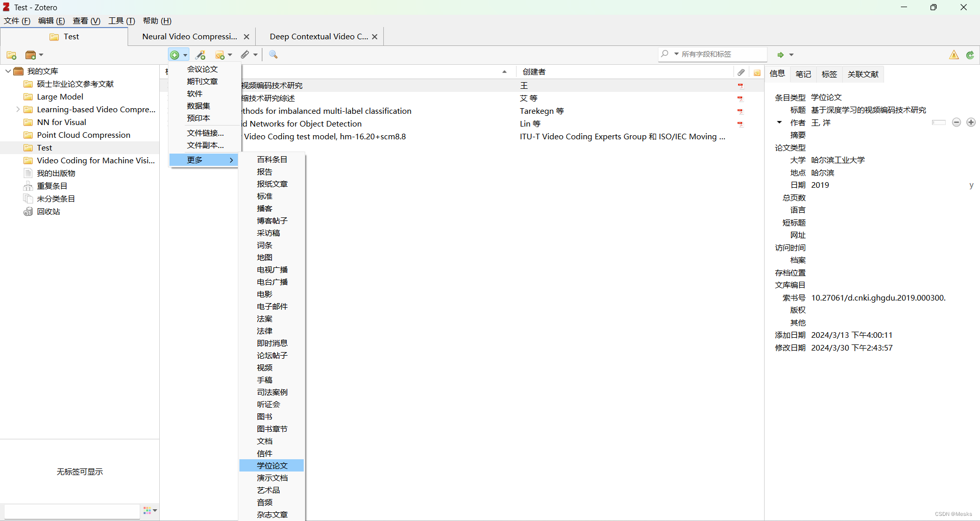Choose 图书章节 book section item type
Image resolution: width=980 pixels, height=521 pixels.
tap(272, 429)
